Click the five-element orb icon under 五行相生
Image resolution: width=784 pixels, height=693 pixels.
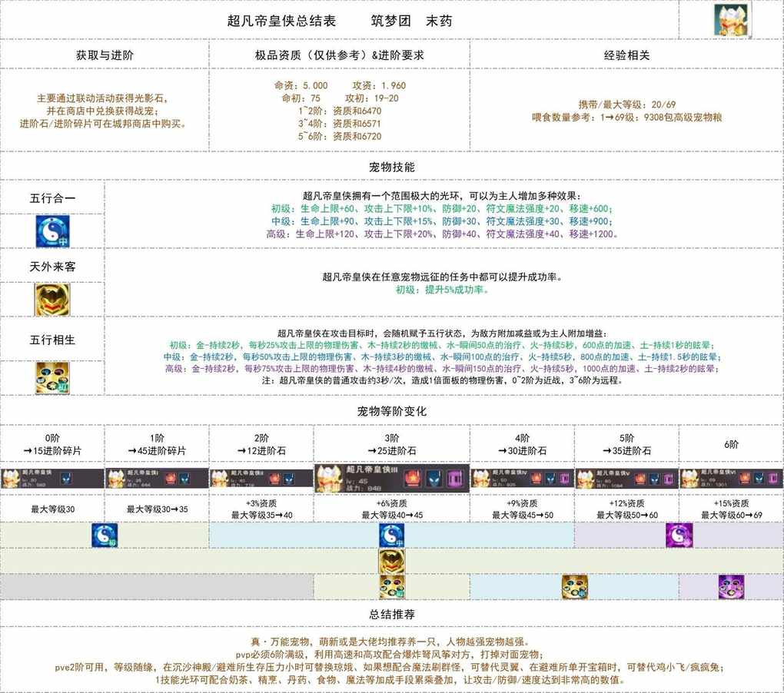pos(52,377)
